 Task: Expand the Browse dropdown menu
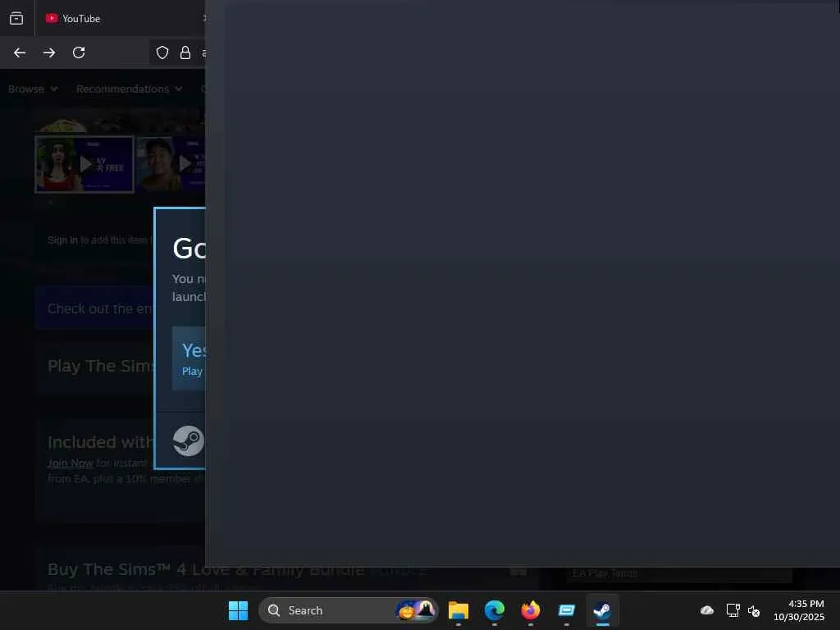(33, 89)
